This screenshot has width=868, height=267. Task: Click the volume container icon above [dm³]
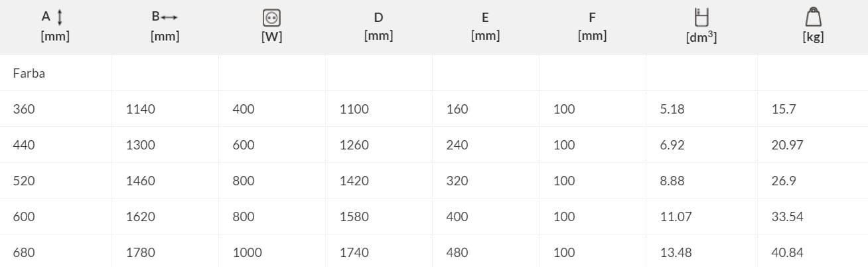coord(701,17)
